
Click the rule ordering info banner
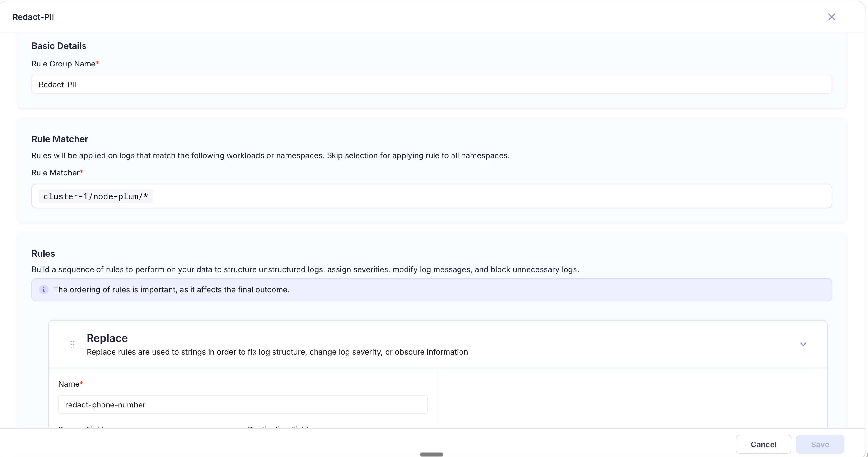click(431, 290)
